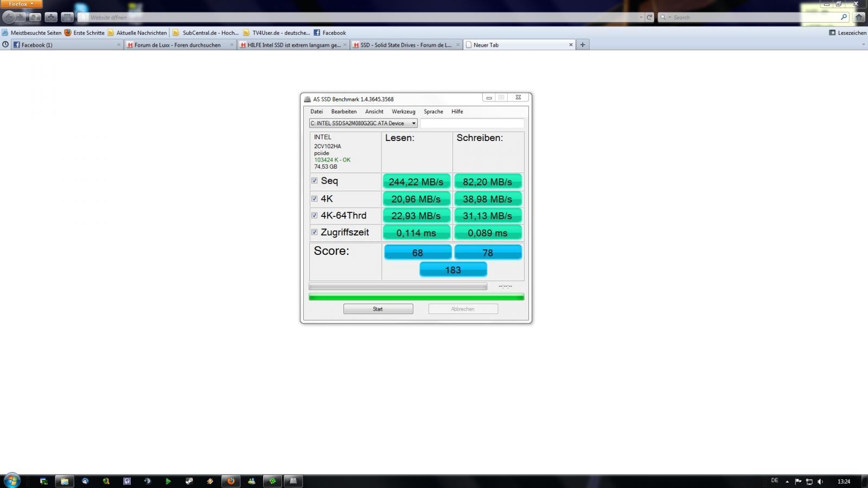Click the Erste Schritte bookmark
Screen dimensions: 868x488
(x=84, y=33)
